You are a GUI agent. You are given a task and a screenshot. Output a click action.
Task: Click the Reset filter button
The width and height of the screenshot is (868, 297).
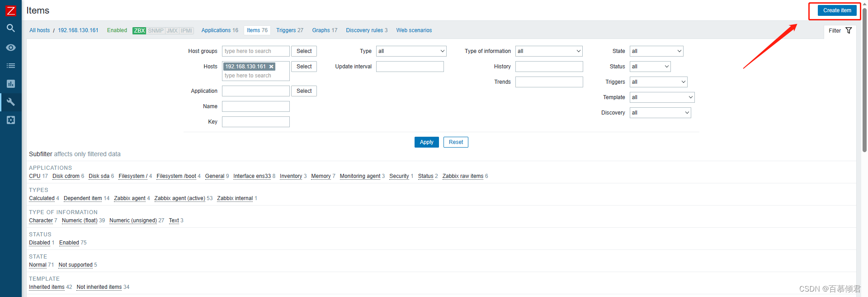tap(456, 142)
